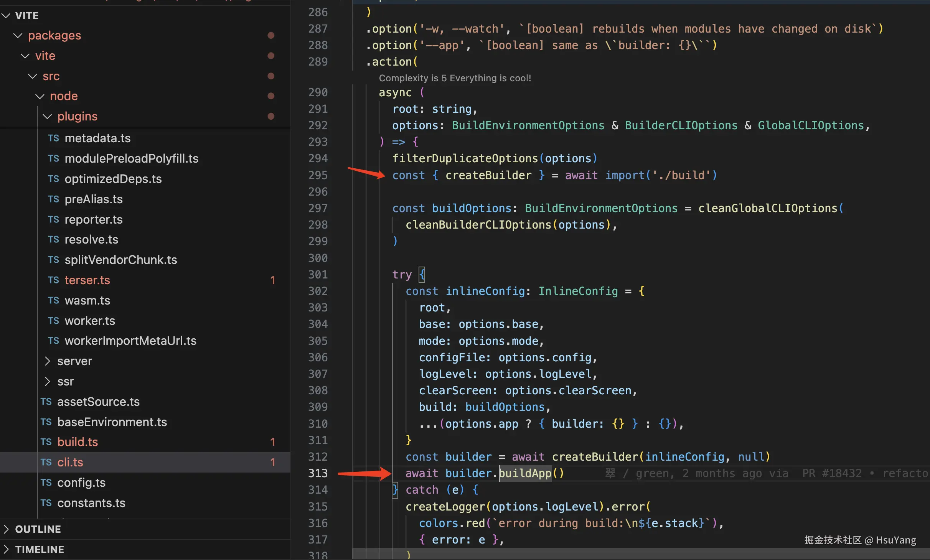Click the complexity code lens above async
The height and width of the screenshot is (560, 930).
coord(455,78)
